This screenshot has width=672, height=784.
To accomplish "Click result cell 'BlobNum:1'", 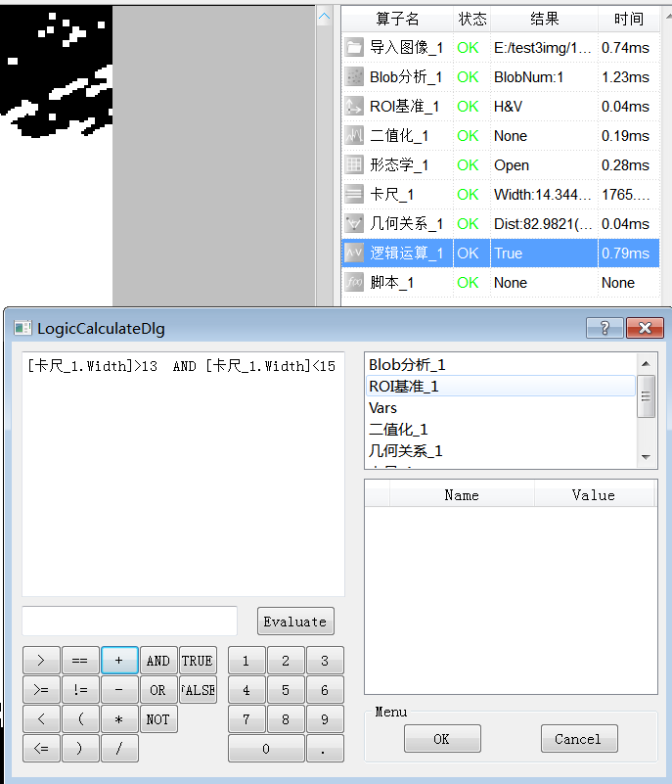I will tap(544, 77).
